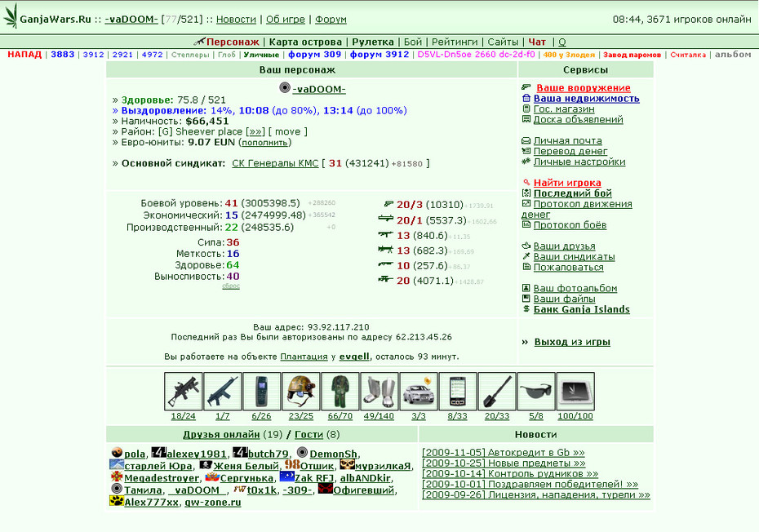The image size is (759, 532).
Task: Open the silver car item 3/3
Action: 418,391
